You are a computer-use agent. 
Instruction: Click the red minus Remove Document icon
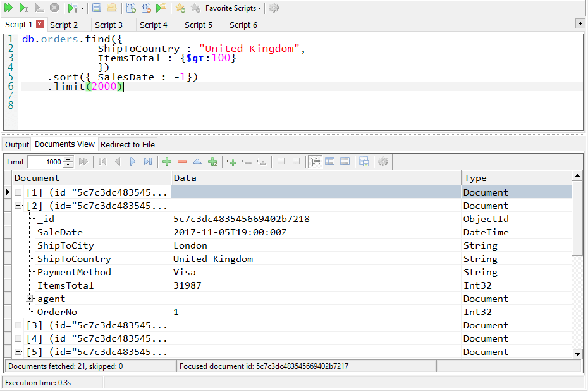pyautogui.click(x=182, y=162)
